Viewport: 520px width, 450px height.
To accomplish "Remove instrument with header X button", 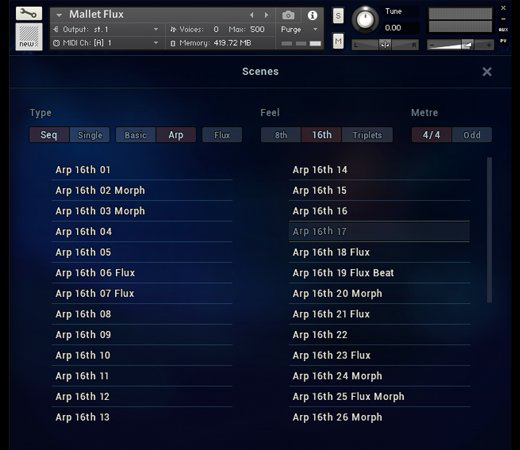I will (x=503, y=8).
